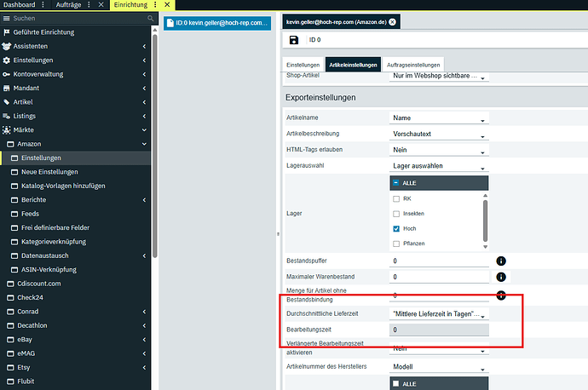Focus the Suchen search field

(78, 18)
